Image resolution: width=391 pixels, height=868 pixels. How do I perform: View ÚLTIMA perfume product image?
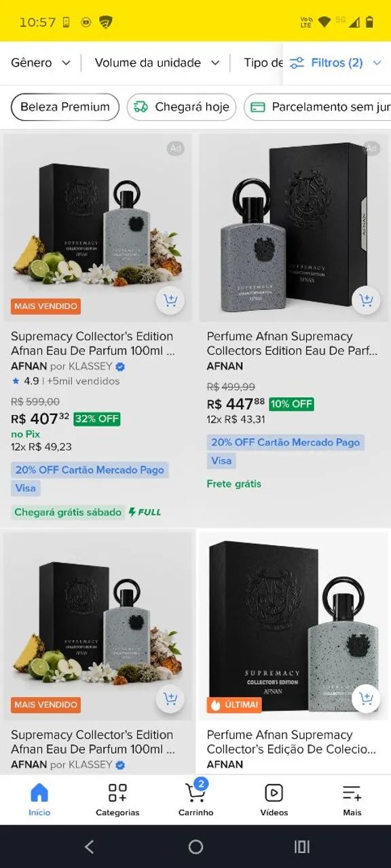[295, 626]
